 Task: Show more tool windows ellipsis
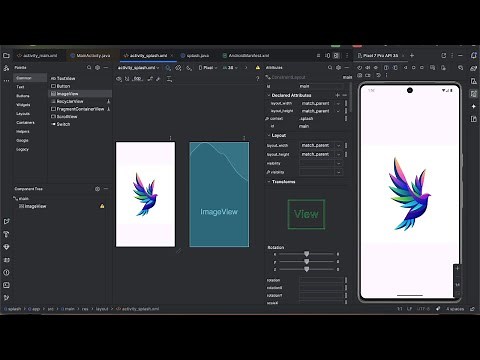(6, 81)
